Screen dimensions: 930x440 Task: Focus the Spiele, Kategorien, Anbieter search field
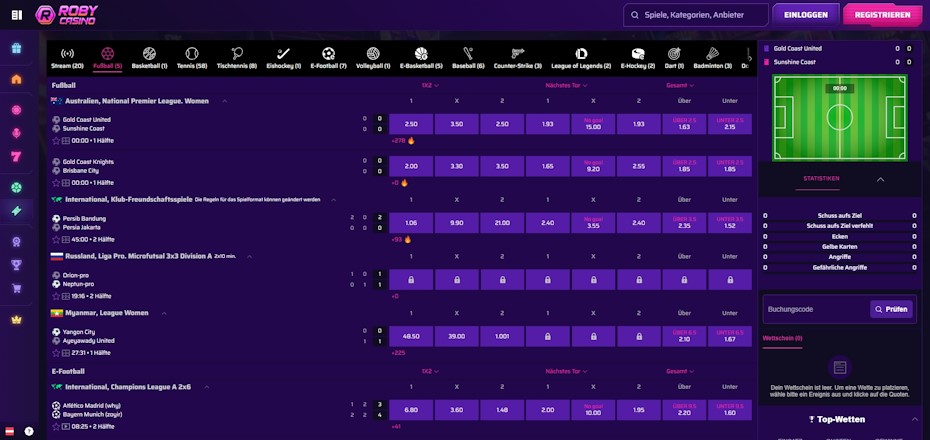[696, 15]
